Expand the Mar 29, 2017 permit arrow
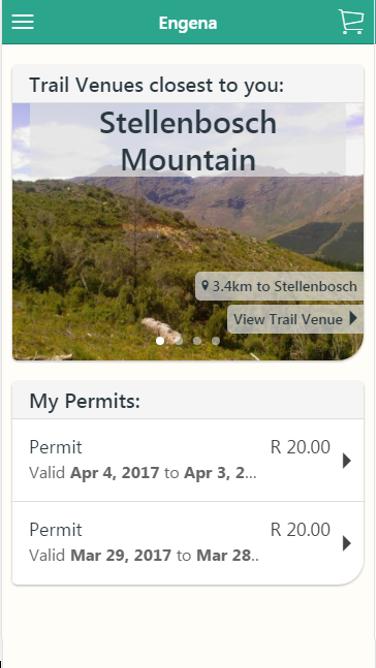This screenshot has height=668, width=376. point(347,543)
